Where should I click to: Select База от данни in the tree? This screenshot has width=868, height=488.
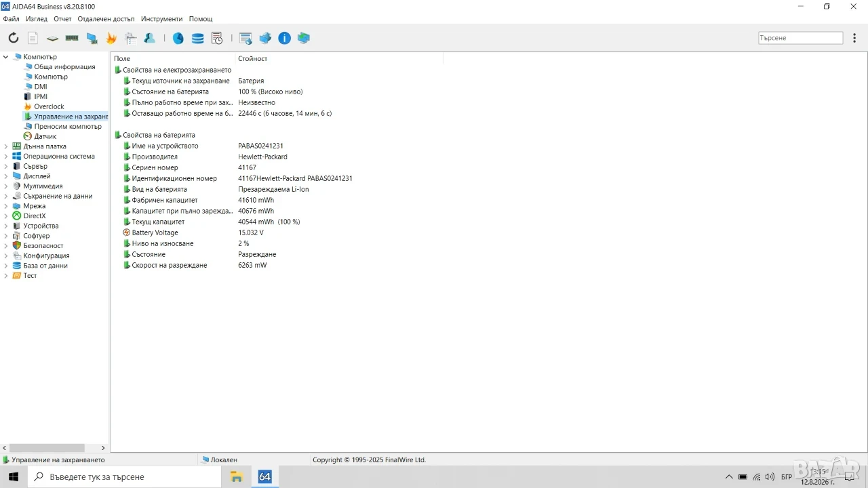(x=45, y=266)
